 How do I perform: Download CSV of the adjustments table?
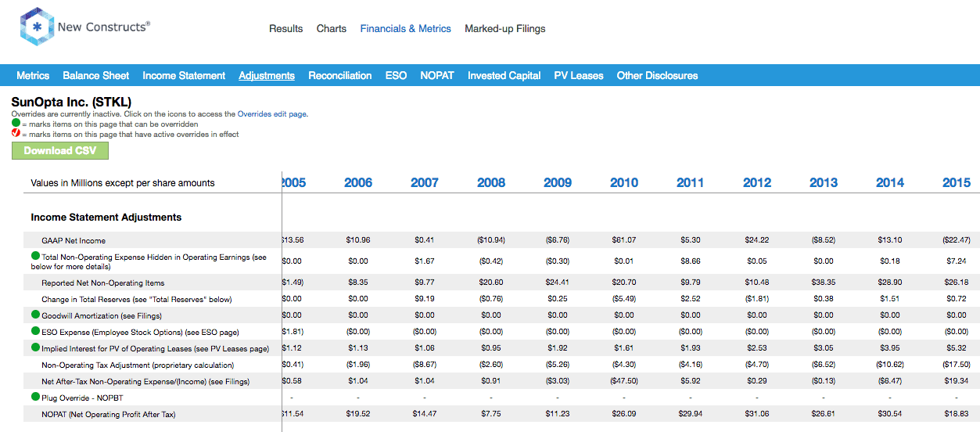[60, 151]
